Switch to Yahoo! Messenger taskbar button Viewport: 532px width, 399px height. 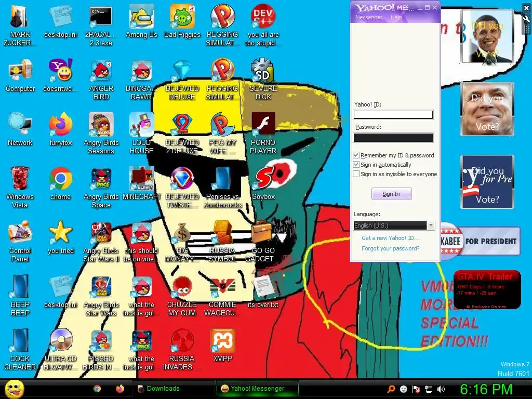point(258,389)
